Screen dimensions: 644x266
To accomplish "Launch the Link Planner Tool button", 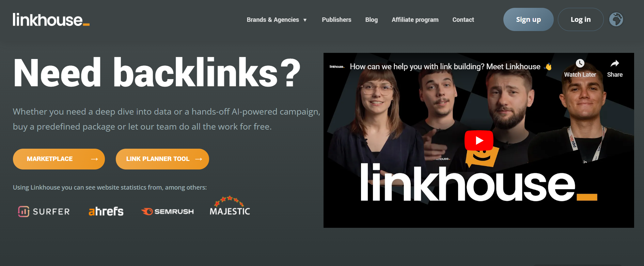I will (x=162, y=159).
